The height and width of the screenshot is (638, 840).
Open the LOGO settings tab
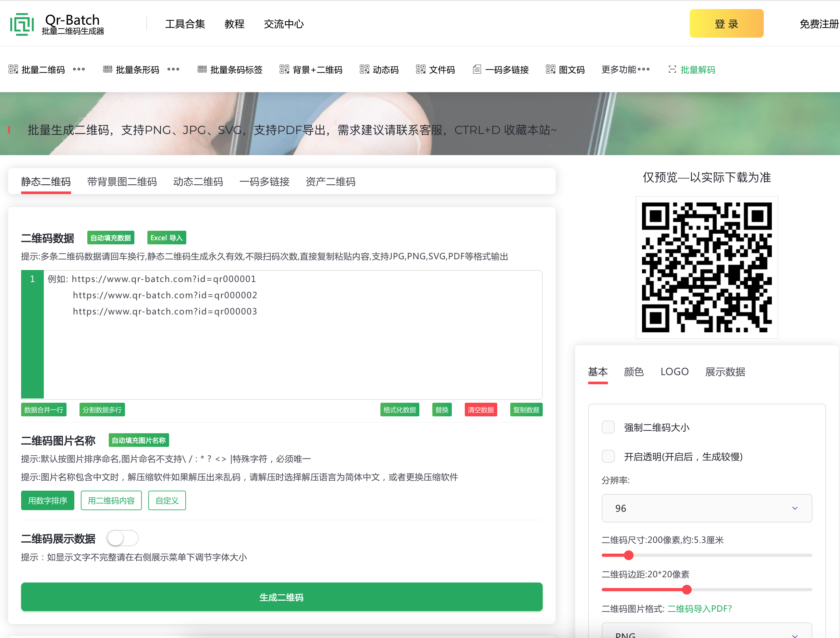tap(674, 372)
